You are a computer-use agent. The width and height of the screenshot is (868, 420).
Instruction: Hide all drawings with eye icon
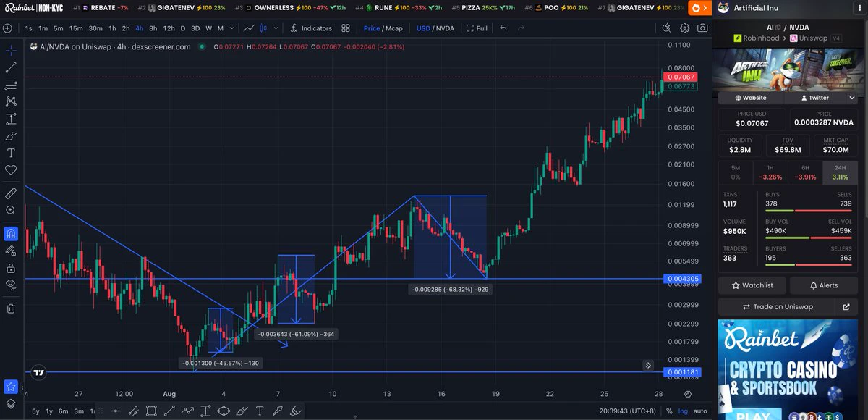coord(11,285)
